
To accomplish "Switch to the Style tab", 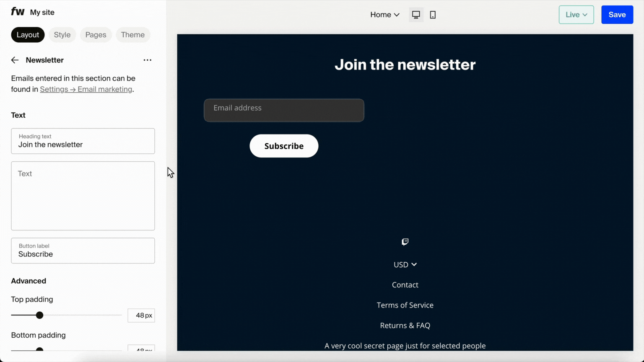I will click(62, 35).
